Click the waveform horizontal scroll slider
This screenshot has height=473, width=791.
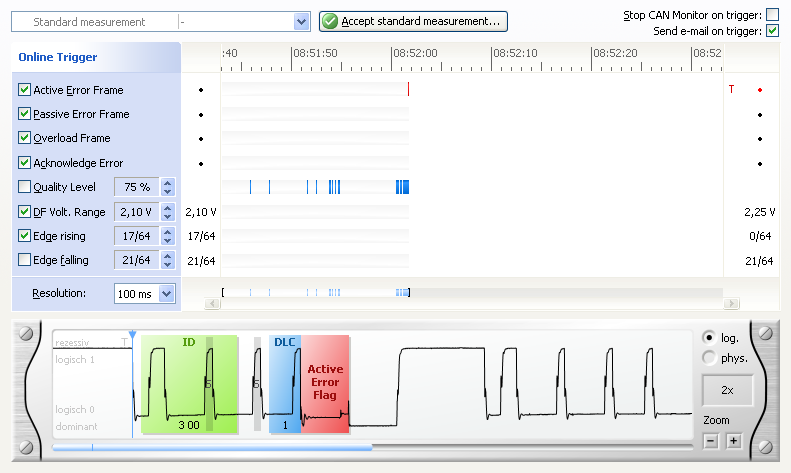(x=212, y=448)
